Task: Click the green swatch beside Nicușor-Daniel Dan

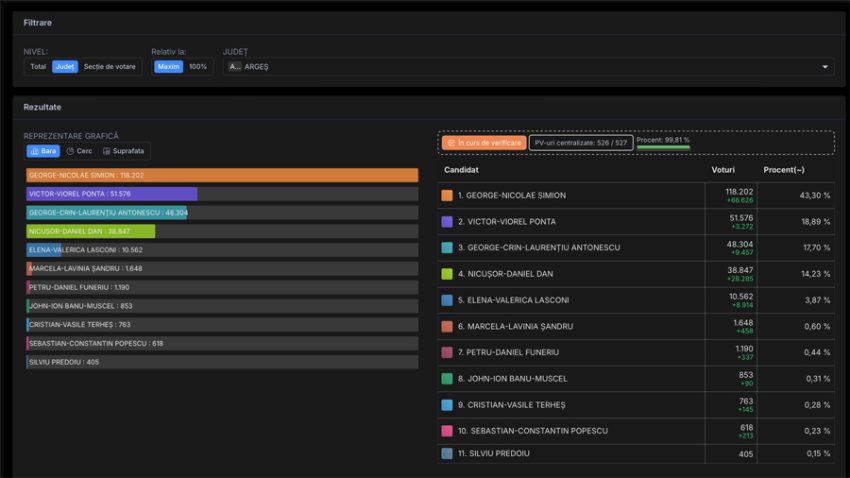Action: click(x=447, y=273)
